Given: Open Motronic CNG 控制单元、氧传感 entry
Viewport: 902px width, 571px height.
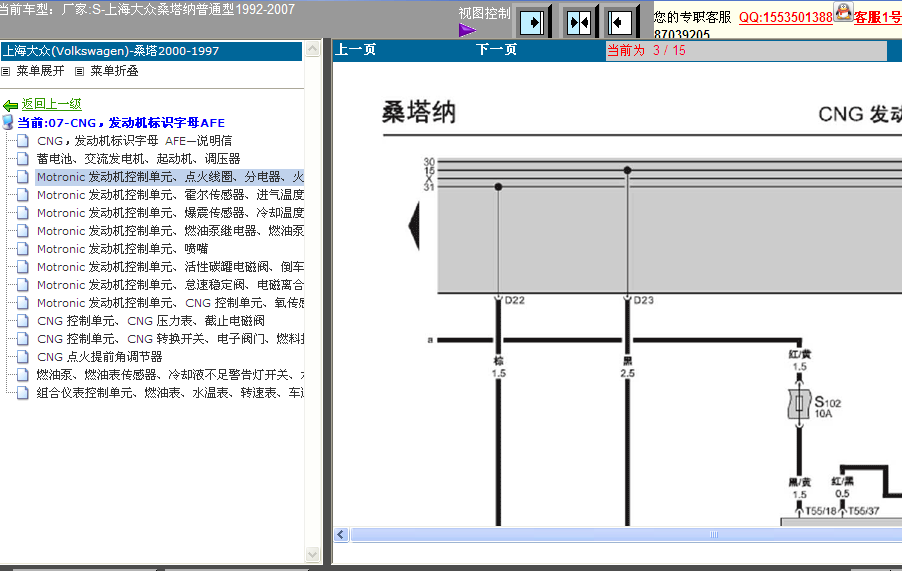Looking at the screenshot, I should tap(170, 303).
